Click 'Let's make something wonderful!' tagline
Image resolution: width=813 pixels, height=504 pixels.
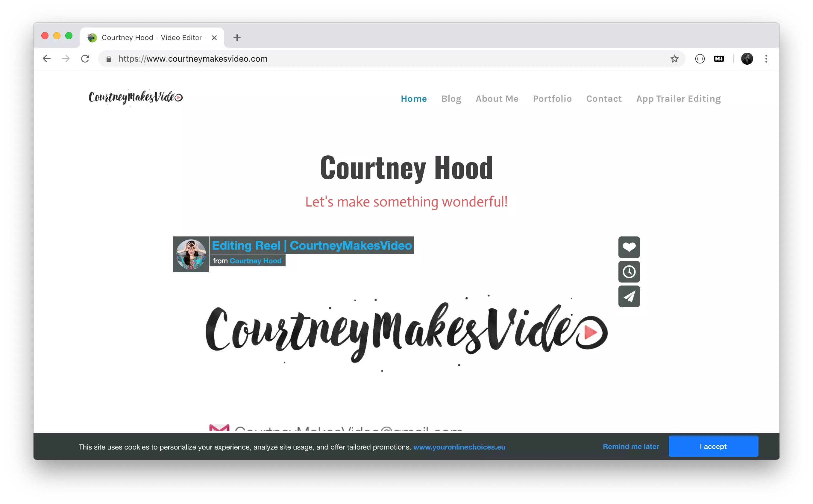[406, 202]
